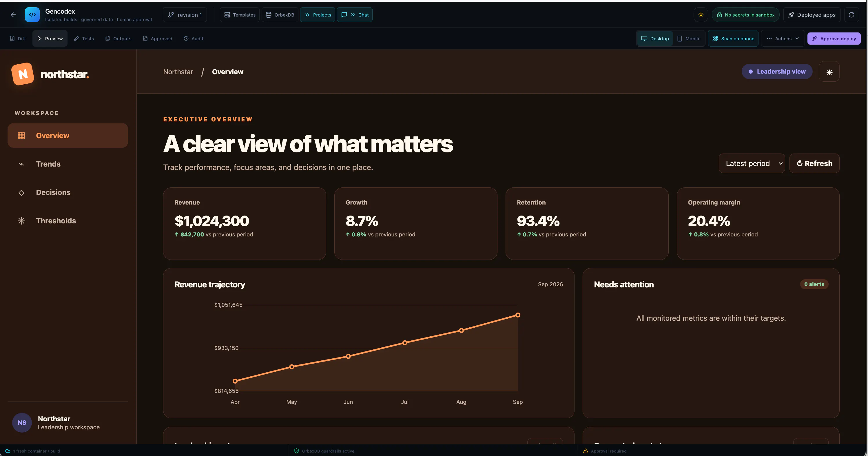
Task: Select Overview in the workspace sidebar
Action: (x=68, y=136)
